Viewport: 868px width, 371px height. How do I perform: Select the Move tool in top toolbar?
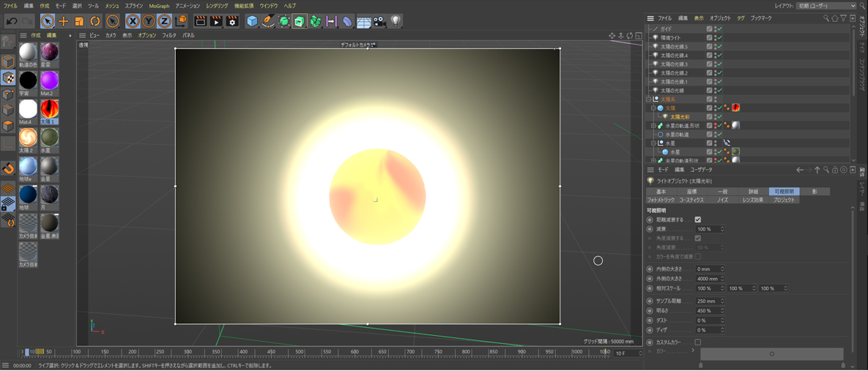[63, 21]
